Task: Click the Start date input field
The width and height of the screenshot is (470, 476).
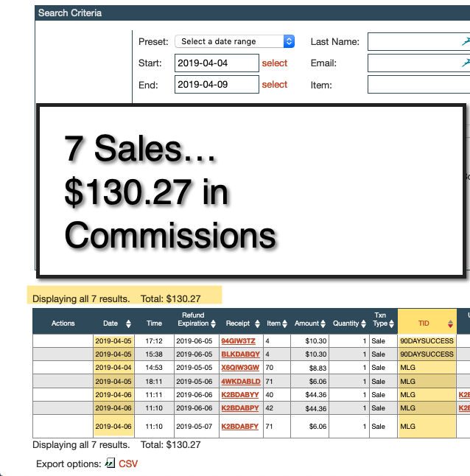Action: pyautogui.click(x=217, y=63)
